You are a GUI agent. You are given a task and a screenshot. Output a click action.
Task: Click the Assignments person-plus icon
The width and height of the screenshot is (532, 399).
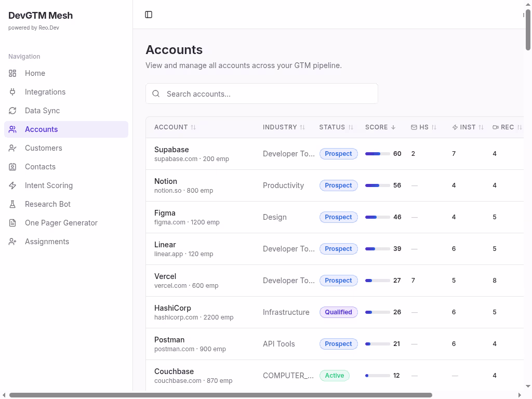click(x=12, y=242)
